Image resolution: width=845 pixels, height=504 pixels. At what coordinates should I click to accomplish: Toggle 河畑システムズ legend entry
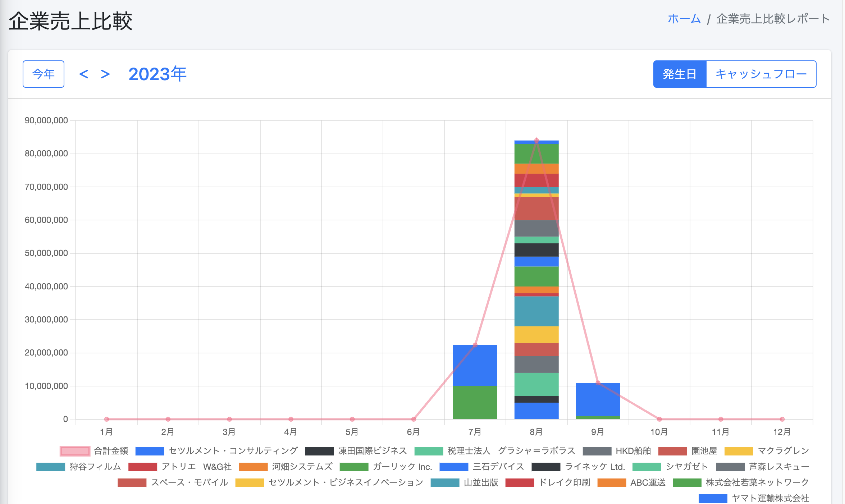(286, 467)
